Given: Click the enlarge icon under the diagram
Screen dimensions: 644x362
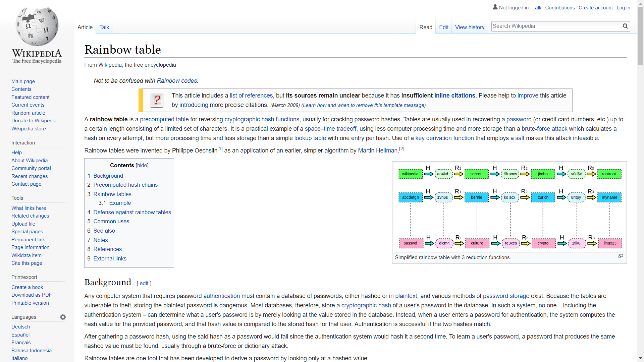Looking at the screenshot, I should coord(621,256).
